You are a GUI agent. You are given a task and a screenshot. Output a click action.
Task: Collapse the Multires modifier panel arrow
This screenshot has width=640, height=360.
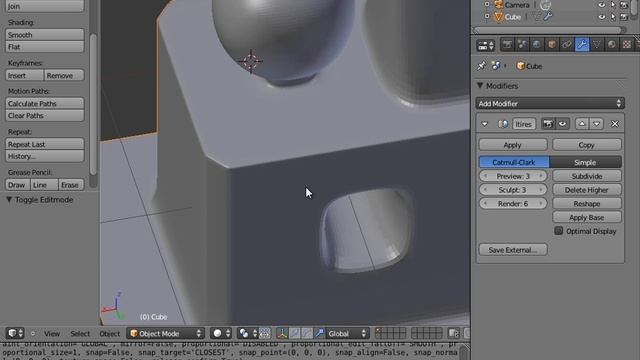tap(484, 124)
